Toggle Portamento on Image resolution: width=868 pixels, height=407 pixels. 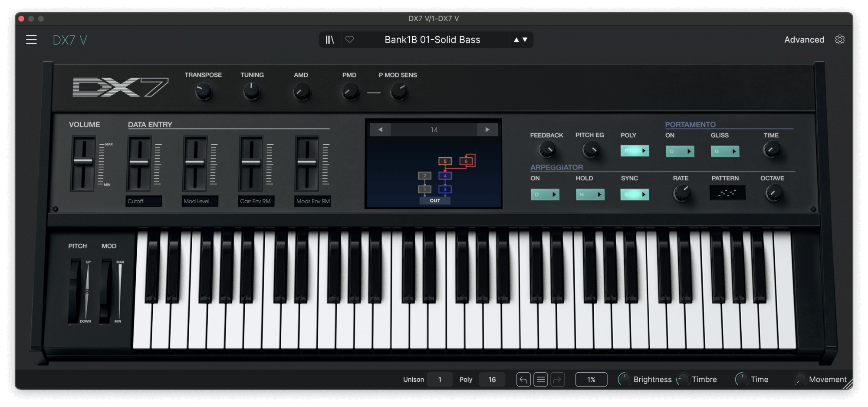(x=680, y=151)
